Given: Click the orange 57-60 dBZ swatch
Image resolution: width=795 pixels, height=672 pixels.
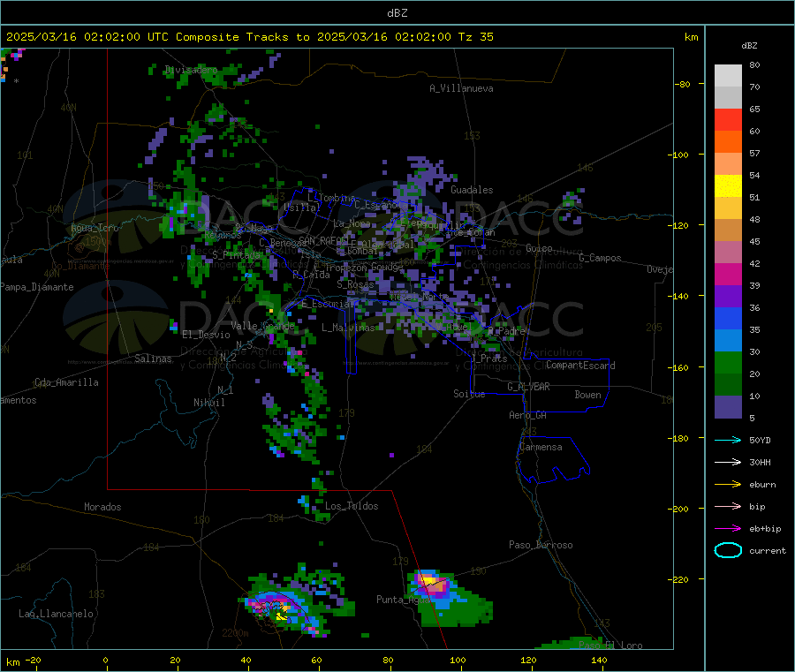Looking at the screenshot, I should (x=728, y=142).
